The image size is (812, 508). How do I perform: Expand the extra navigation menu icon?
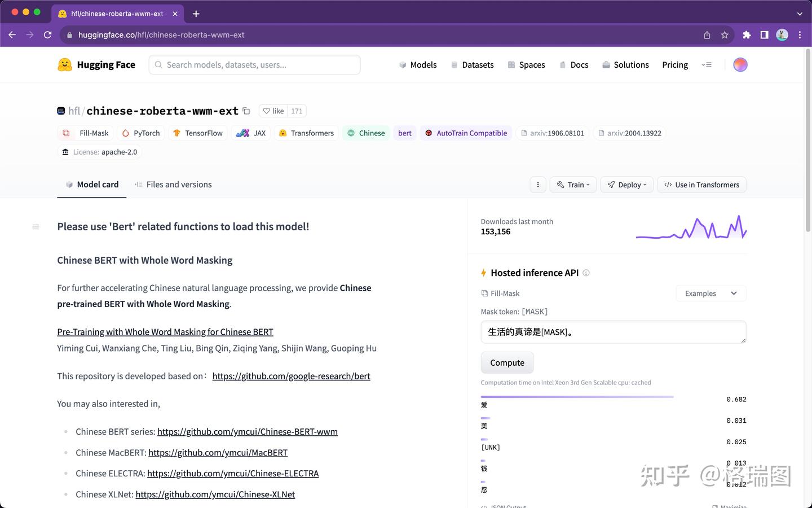[x=707, y=65]
